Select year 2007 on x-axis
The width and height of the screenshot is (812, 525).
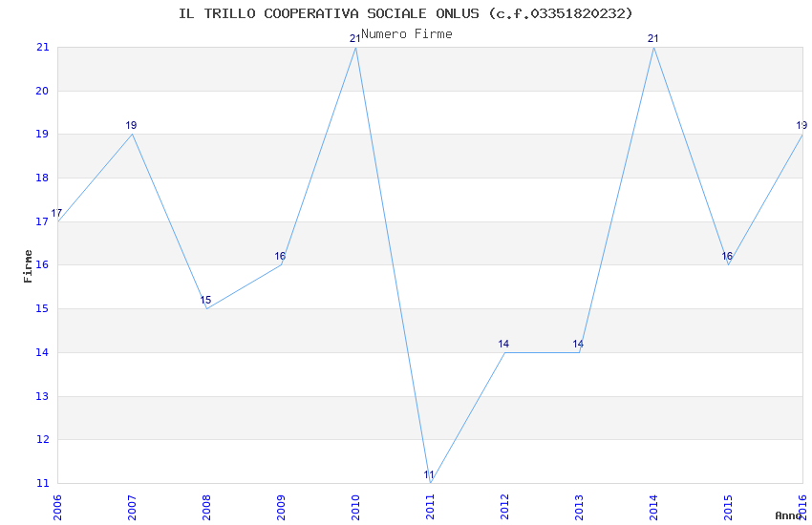132,508
